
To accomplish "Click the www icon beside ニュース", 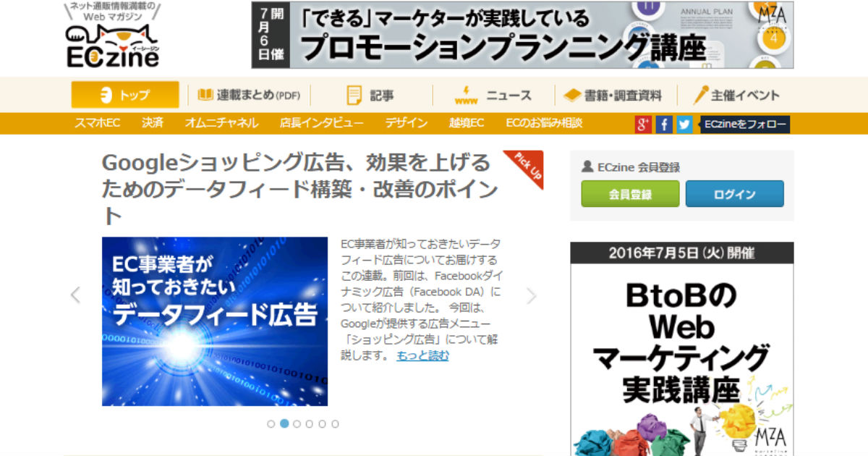I will pos(466,95).
